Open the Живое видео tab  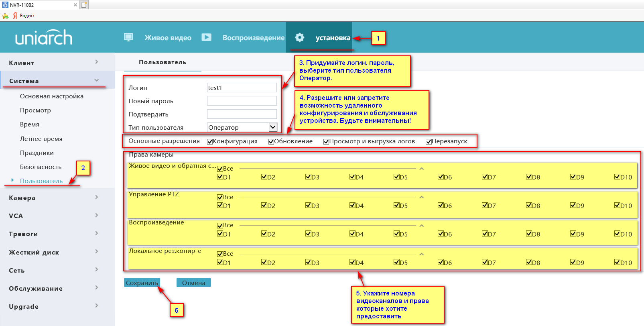click(x=168, y=38)
